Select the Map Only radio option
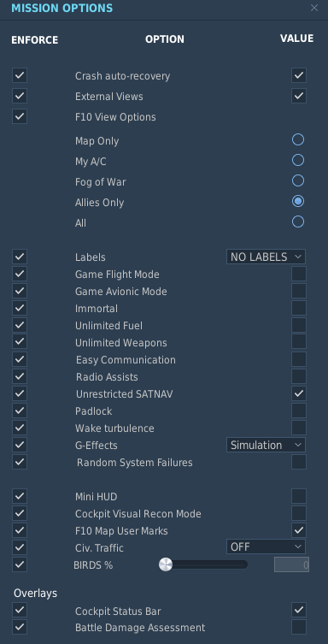 pos(298,139)
